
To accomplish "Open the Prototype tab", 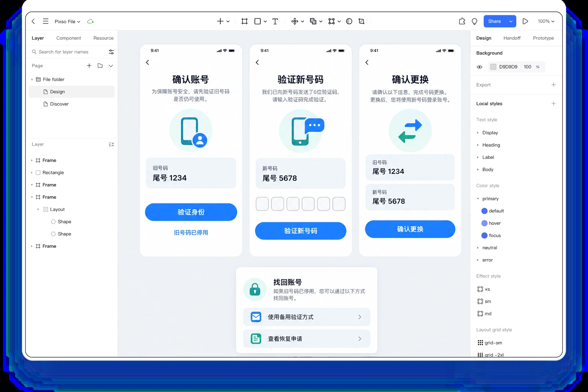I will point(543,38).
